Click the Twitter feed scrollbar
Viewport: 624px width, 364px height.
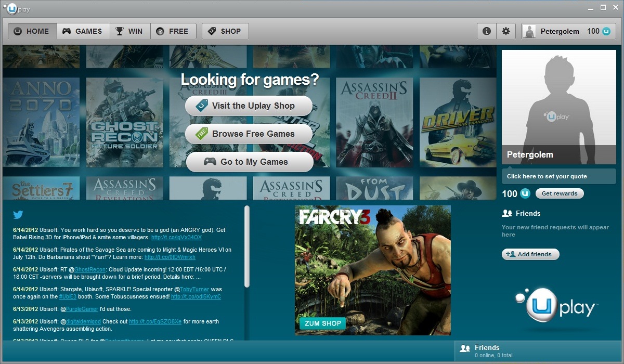coord(247,246)
